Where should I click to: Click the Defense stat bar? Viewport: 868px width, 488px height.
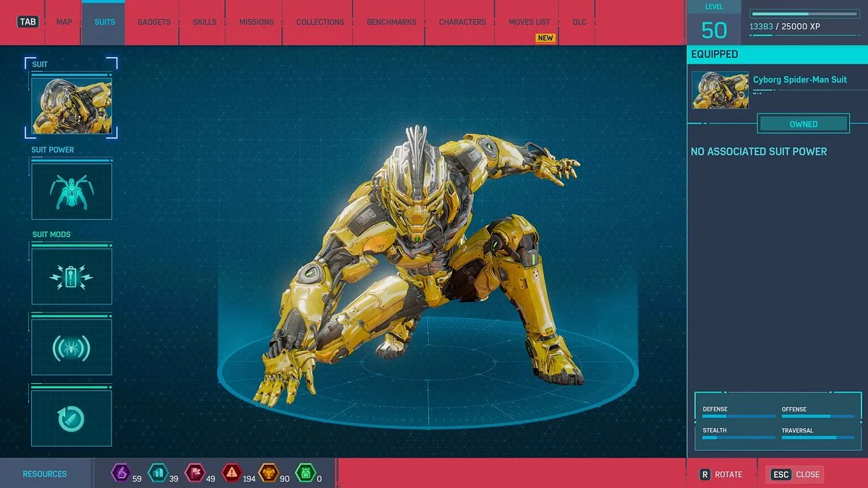pyautogui.click(x=738, y=416)
